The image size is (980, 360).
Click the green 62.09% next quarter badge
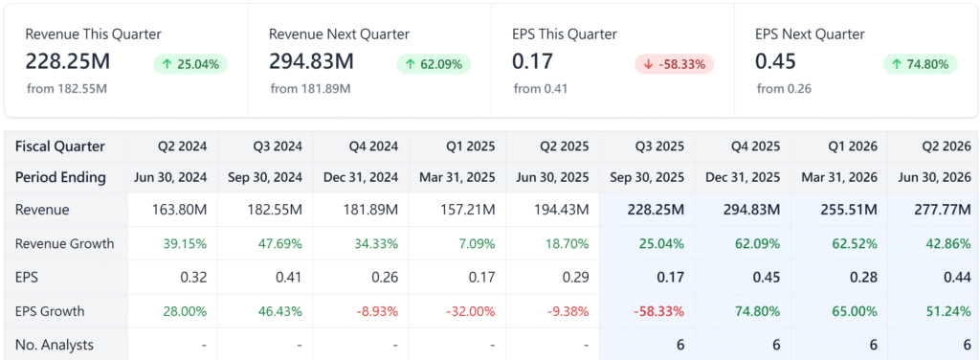coord(434,64)
